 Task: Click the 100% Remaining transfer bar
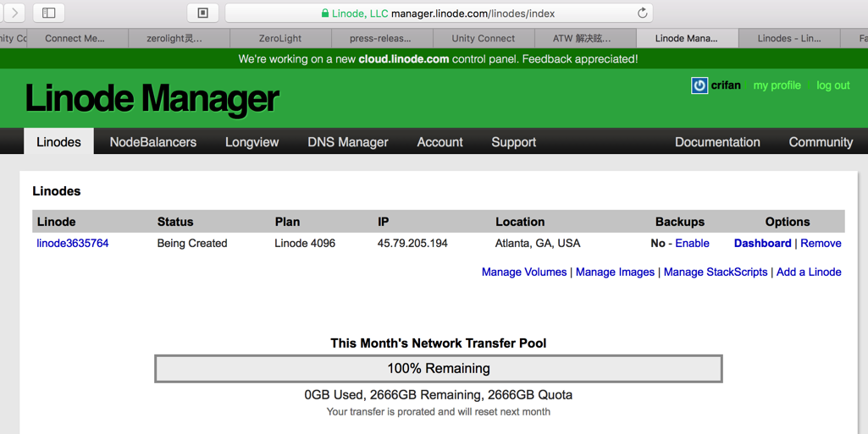point(439,368)
